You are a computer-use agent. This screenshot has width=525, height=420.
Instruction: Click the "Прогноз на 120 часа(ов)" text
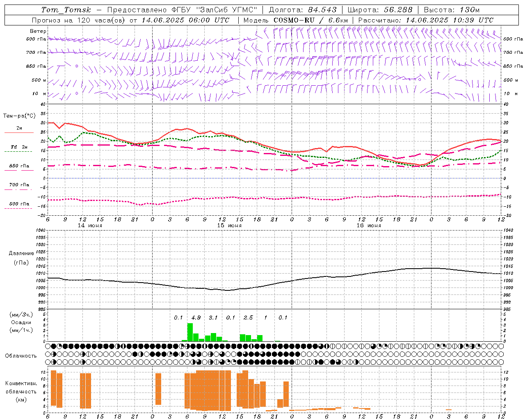[79, 20]
